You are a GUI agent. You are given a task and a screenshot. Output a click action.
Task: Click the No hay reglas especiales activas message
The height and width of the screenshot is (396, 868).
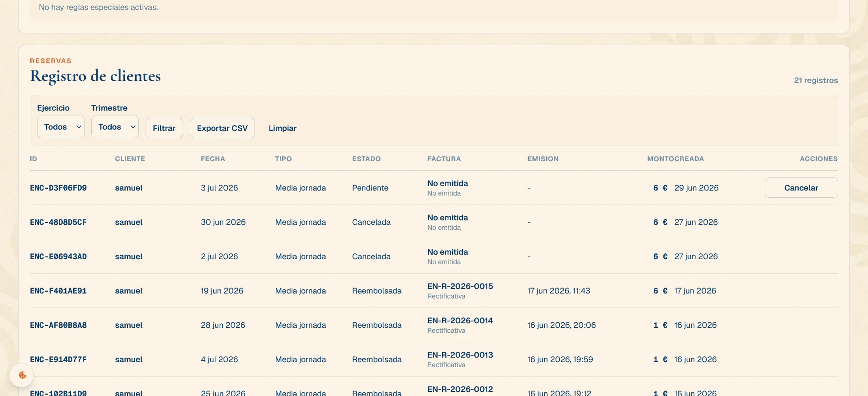(99, 7)
